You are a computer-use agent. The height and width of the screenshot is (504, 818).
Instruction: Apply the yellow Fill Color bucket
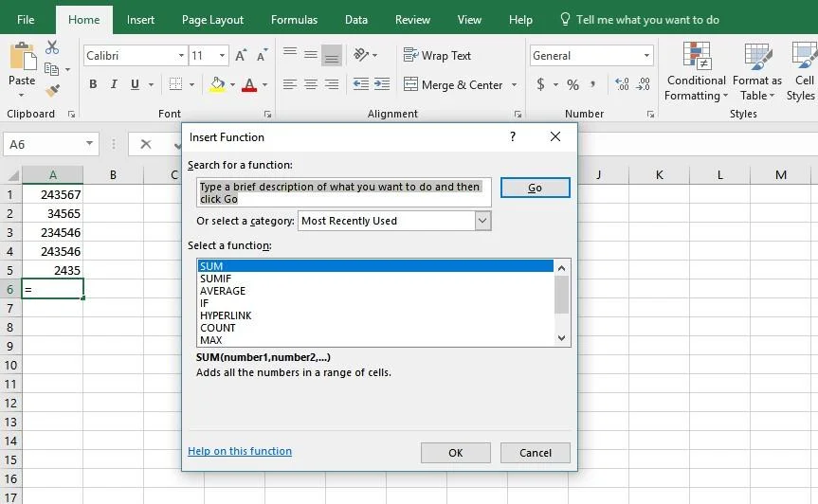coord(218,84)
